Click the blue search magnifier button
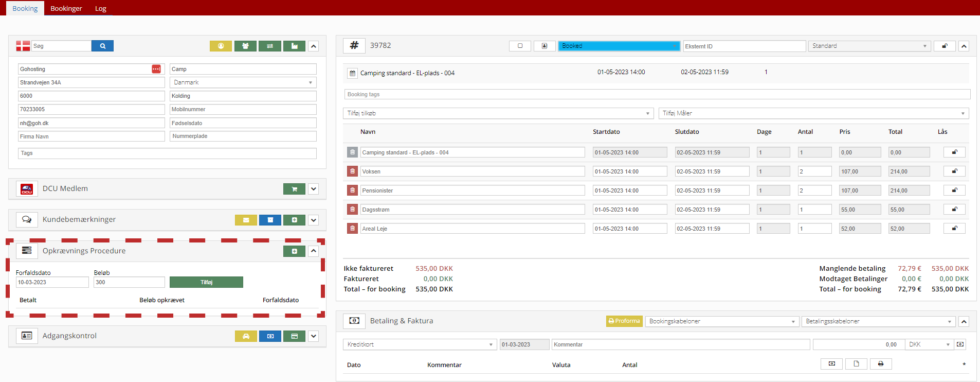This screenshot has height=382, width=980. coord(102,46)
